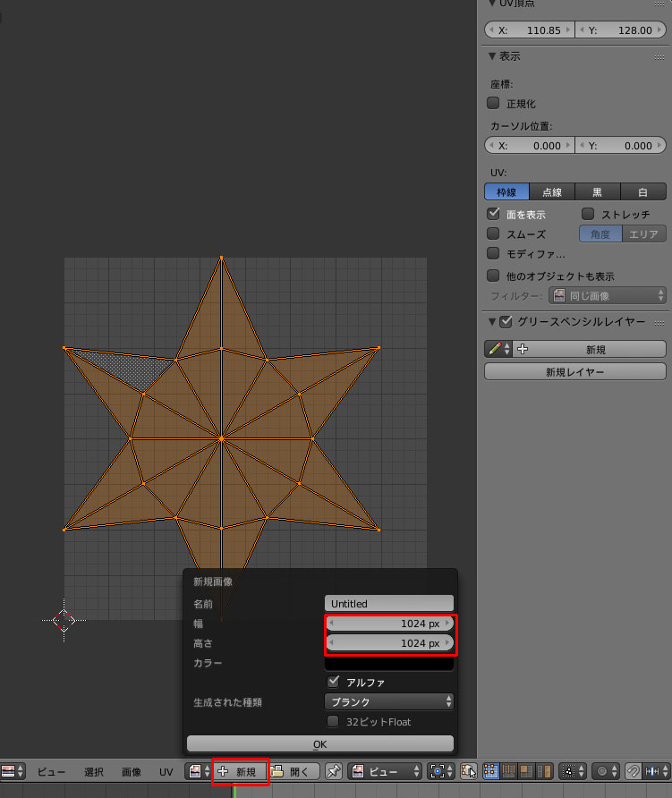Open 生成された種類 ブランク dropdown

click(389, 701)
